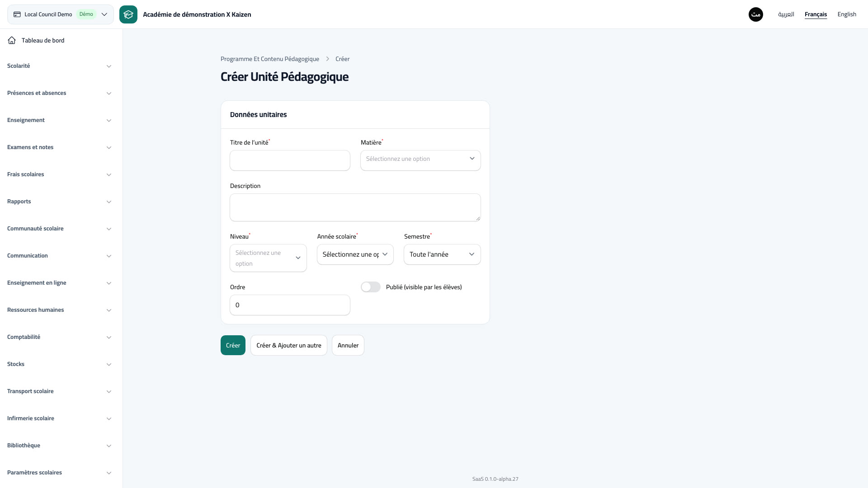Screen dimensions: 868x488
Task: Expand the Examens et notes menu
Action: point(59,147)
